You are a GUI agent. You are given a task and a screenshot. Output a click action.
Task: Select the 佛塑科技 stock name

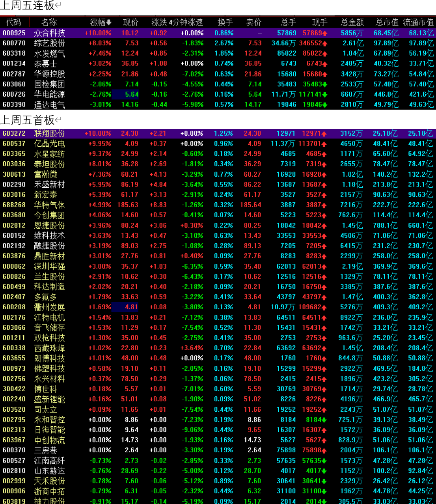click(x=50, y=369)
